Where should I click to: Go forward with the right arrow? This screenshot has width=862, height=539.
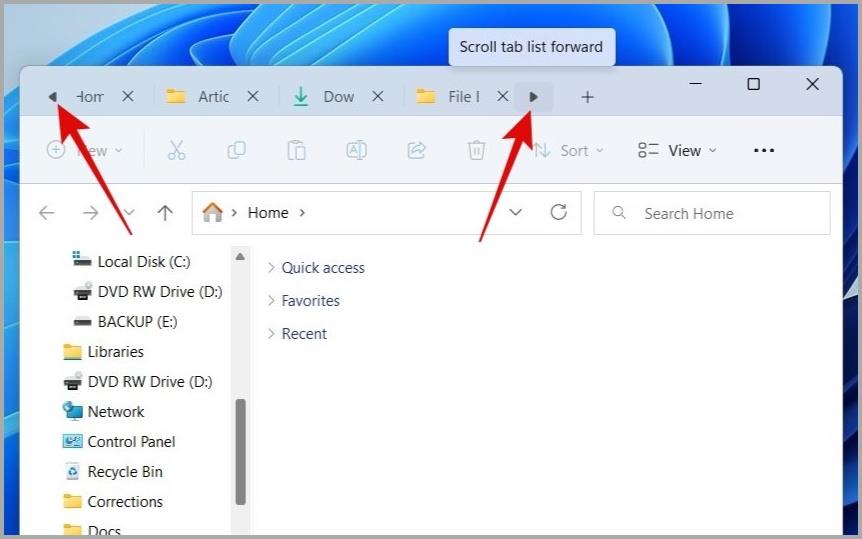point(91,213)
